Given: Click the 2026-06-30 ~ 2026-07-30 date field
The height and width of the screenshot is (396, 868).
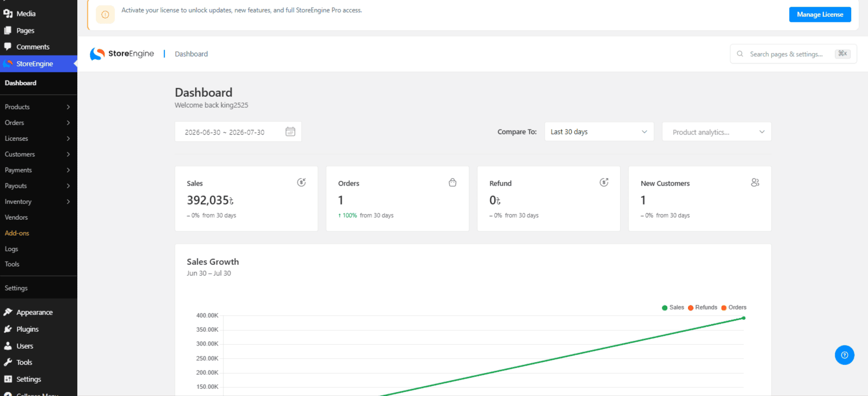Looking at the screenshot, I should (x=238, y=132).
